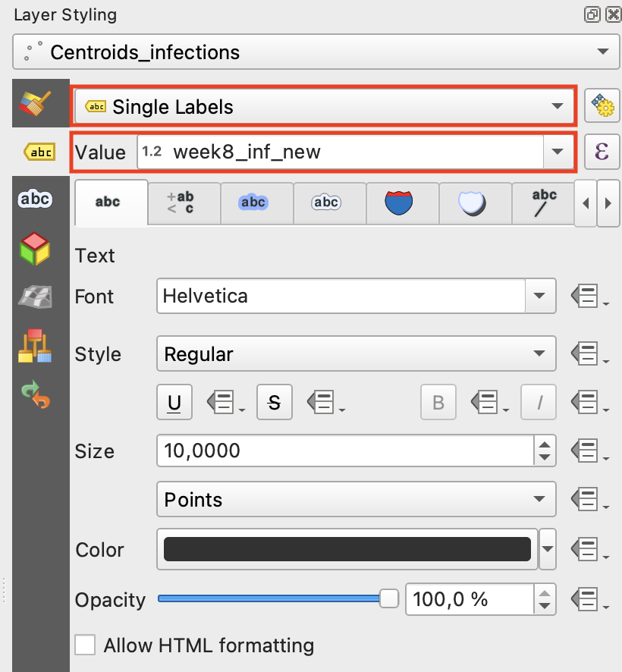
Task: Open the Style Manager sidebar icon
Action: click(35, 346)
